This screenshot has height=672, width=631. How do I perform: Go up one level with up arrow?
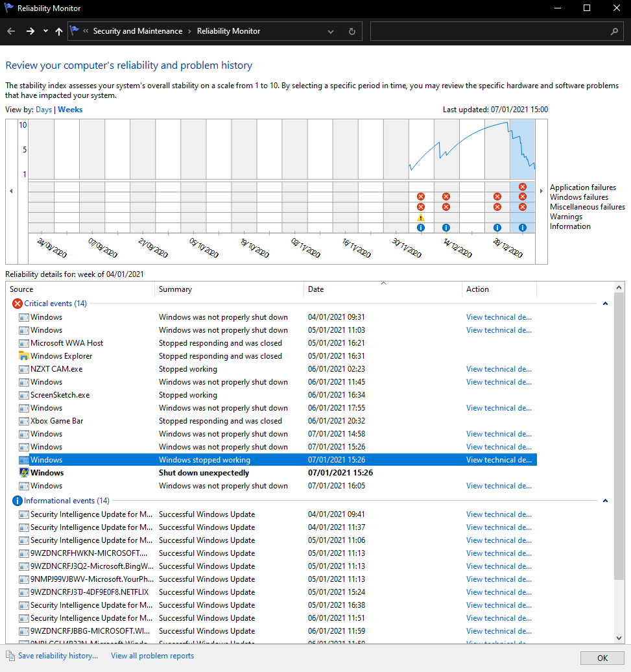[x=59, y=31]
